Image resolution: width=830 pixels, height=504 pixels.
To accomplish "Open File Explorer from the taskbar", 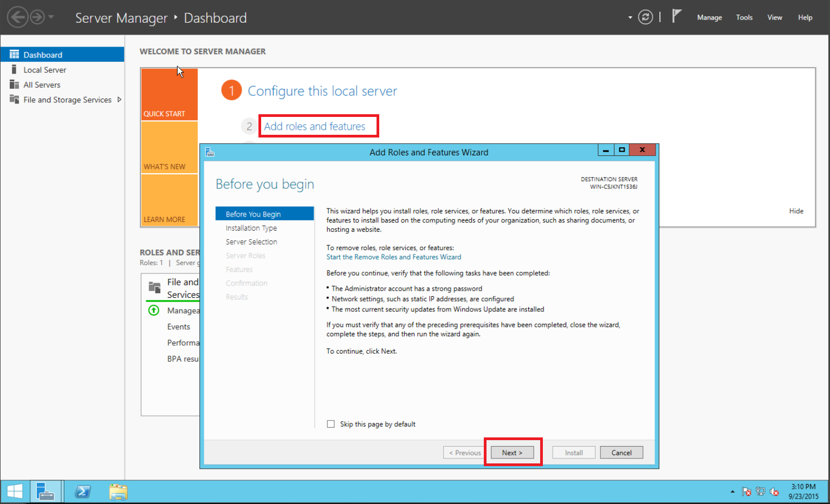I will point(118,492).
